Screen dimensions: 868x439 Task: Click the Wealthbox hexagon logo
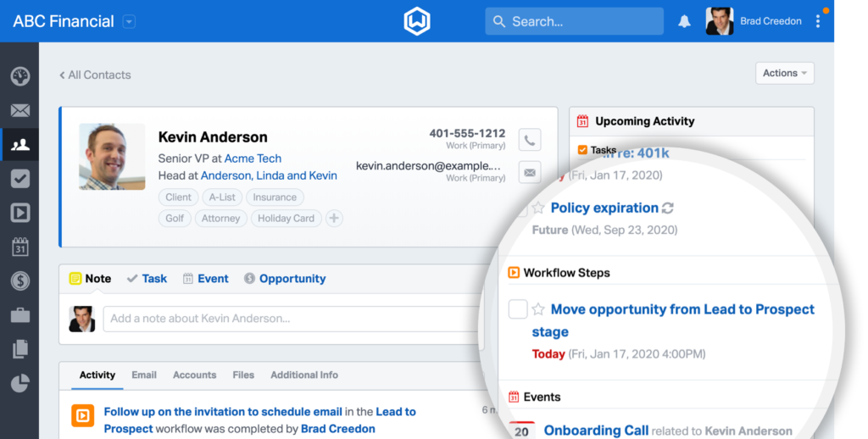pos(417,21)
